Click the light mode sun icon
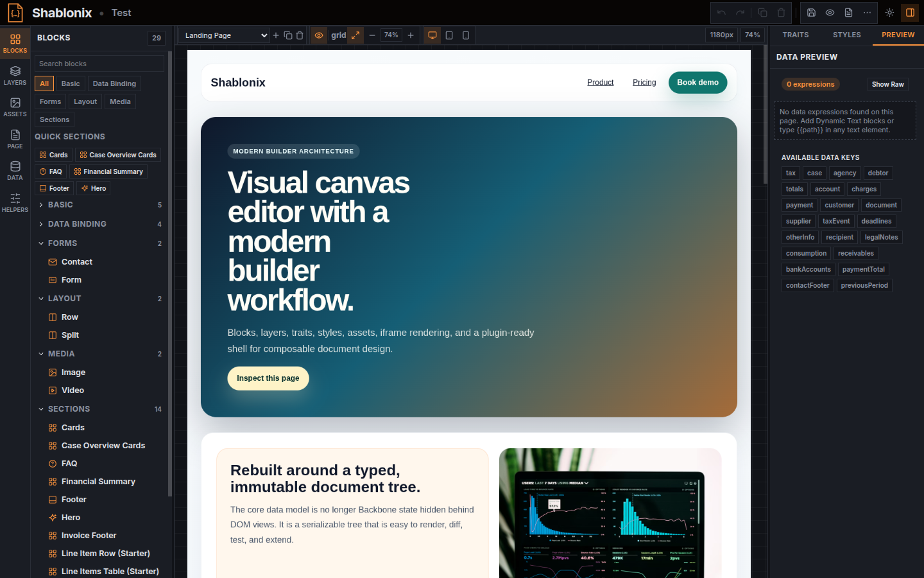Viewport: 924px width, 578px height. click(x=890, y=13)
